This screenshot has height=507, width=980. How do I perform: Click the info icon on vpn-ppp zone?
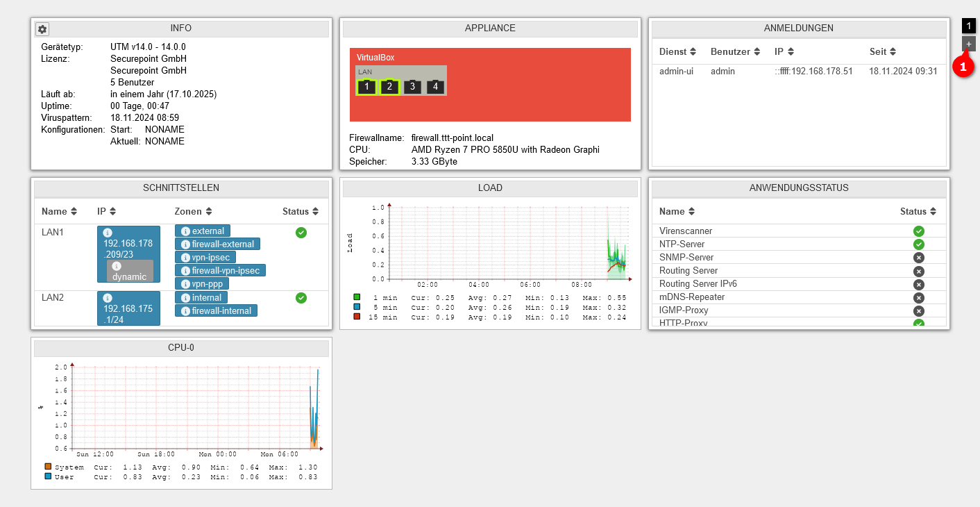[185, 284]
